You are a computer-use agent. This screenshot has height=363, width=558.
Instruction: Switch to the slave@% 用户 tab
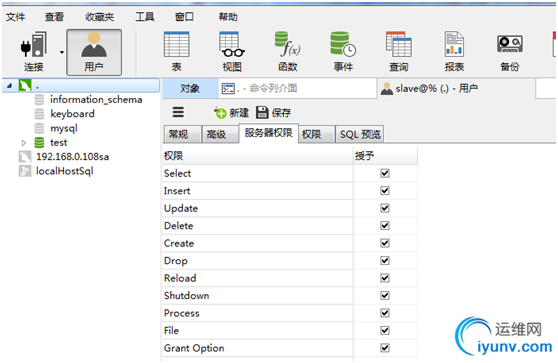[x=456, y=88]
